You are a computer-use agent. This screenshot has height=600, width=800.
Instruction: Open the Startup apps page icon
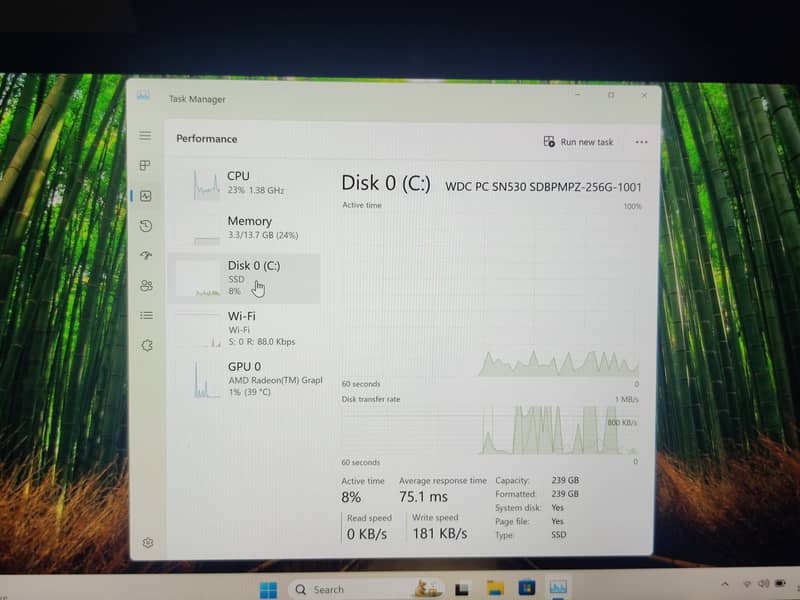[x=146, y=256]
